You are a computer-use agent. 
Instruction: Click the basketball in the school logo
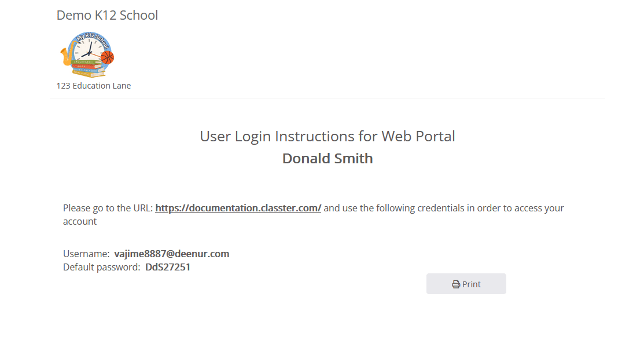pyautogui.click(x=107, y=57)
